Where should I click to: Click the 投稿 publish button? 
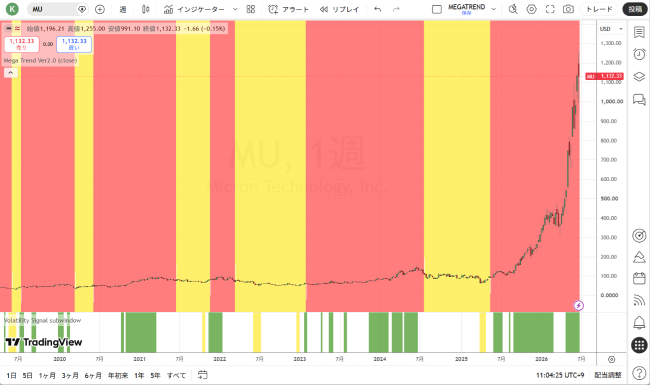tap(635, 9)
